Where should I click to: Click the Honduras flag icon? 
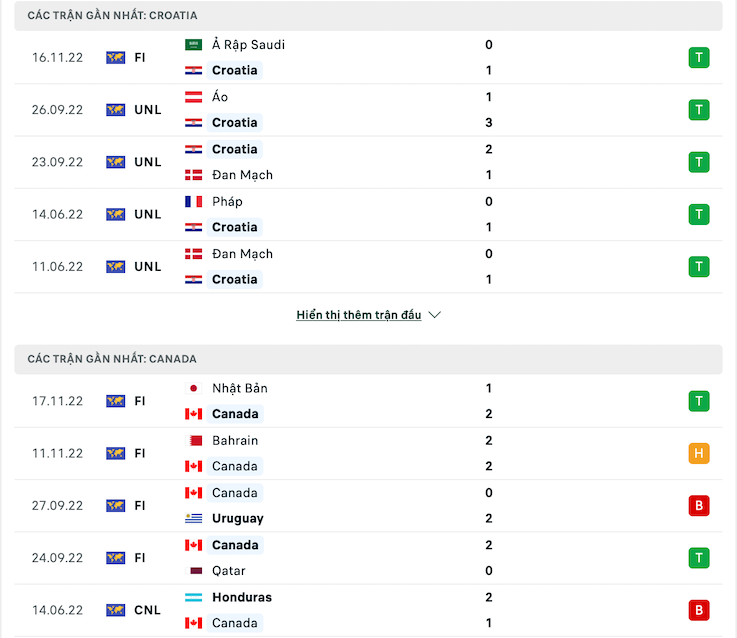[194, 597]
